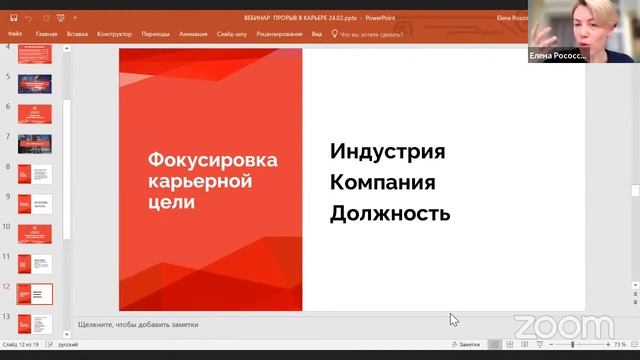Select slide 4 thumbnail
Screen dimensions: 640x360
[x=35, y=54]
